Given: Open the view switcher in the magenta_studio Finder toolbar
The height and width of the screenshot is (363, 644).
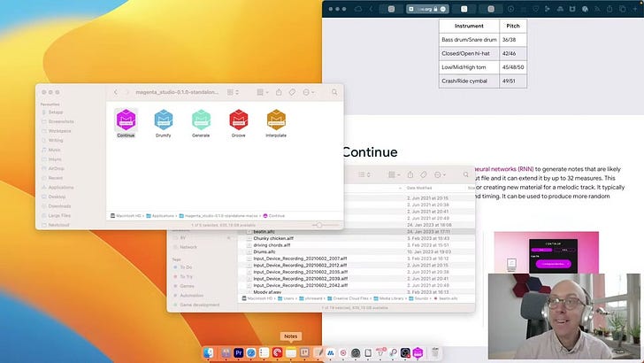Looking at the screenshot, I should (x=233, y=92).
